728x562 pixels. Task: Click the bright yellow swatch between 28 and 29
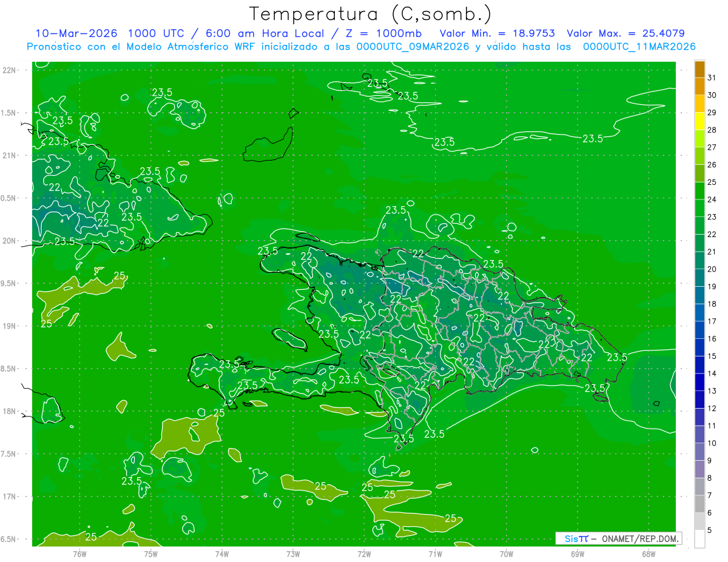(x=699, y=121)
